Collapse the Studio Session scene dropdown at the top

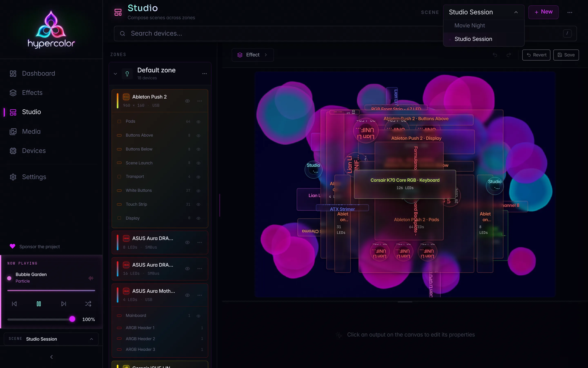point(483,12)
